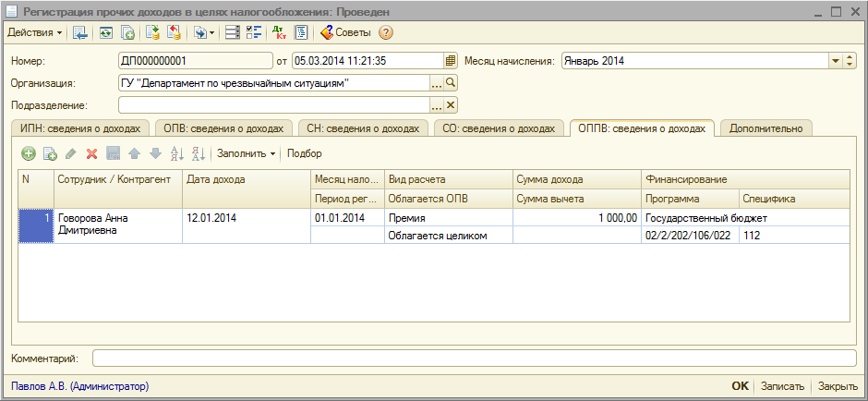Click the move row down arrow icon
The image size is (868, 401).
click(154, 153)
